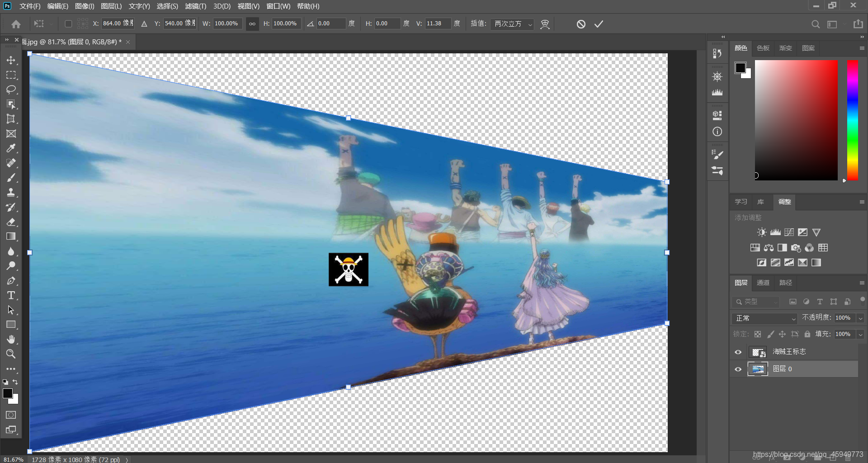Open the blend mode 正常 dropdown
Image resolution: width=868 pixels, height=463 pixels.
(764, 318)
